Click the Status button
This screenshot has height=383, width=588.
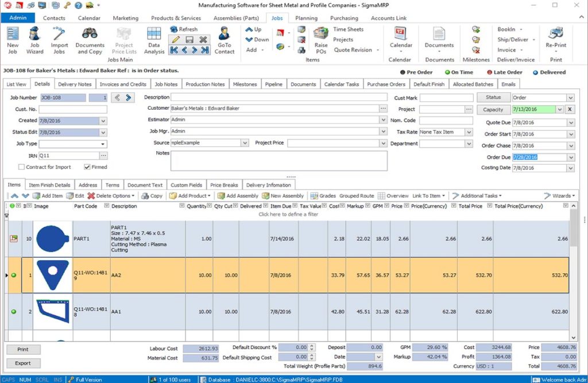(493, 98)
